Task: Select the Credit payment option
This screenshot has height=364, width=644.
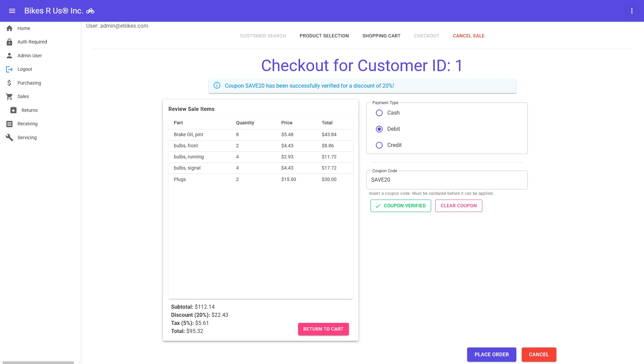Action: point(379,145)
